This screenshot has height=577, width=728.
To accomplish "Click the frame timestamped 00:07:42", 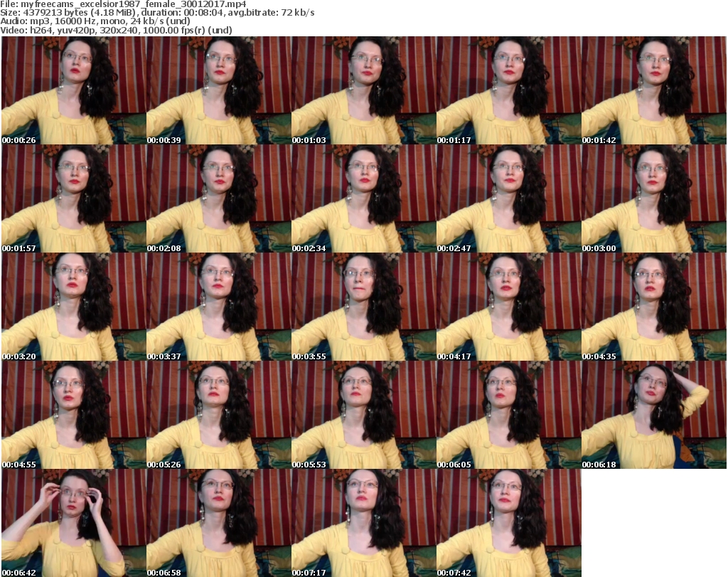I will click(509, 523).
